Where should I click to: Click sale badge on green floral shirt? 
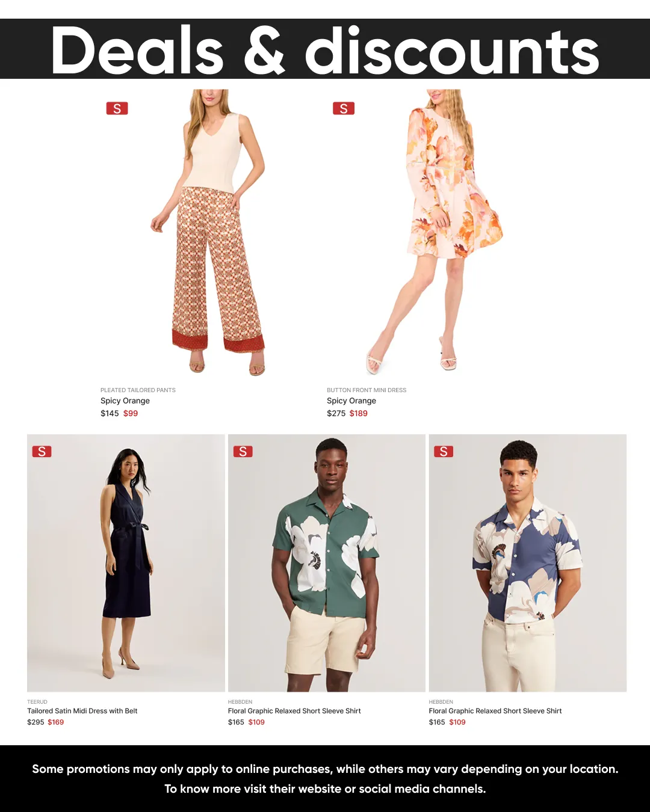(x=243, y=451)
